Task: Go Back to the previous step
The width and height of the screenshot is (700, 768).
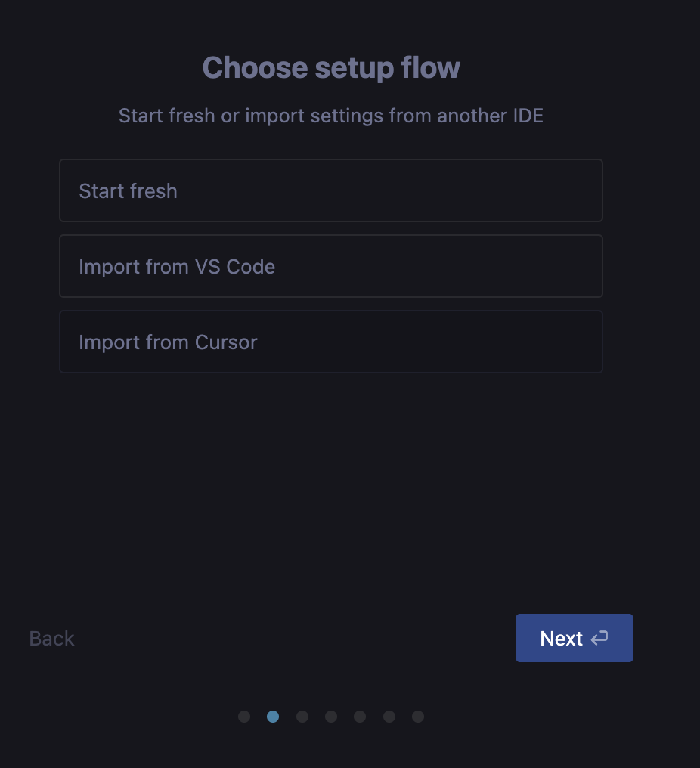Action: (51, 639)
